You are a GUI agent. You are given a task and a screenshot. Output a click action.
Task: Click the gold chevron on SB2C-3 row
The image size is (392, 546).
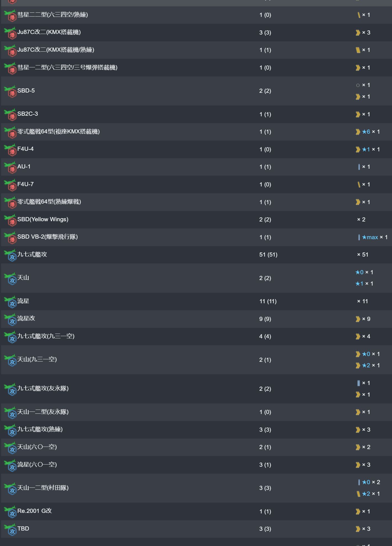358,114
